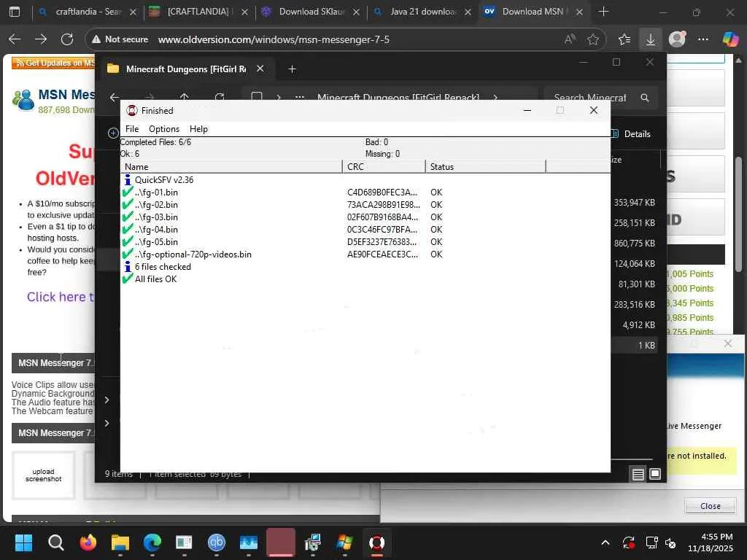
Task: Sort by the Name column header
Action: click(231, 167)
